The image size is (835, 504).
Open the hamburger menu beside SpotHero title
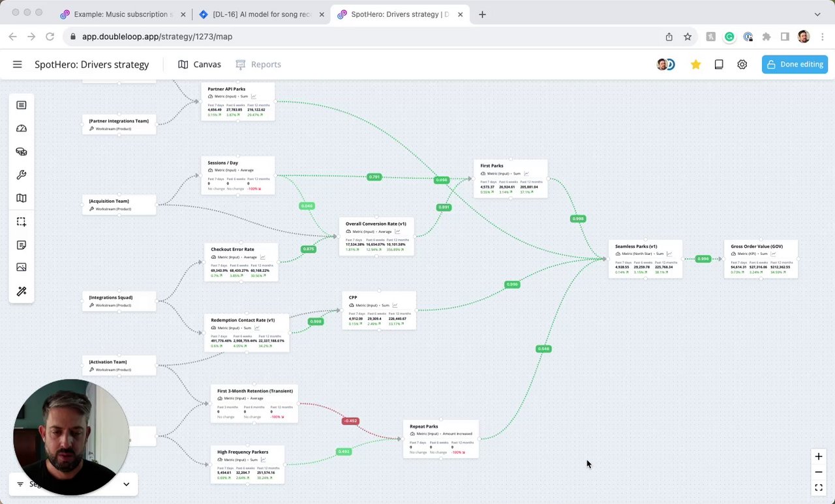[x=18, y=65]
